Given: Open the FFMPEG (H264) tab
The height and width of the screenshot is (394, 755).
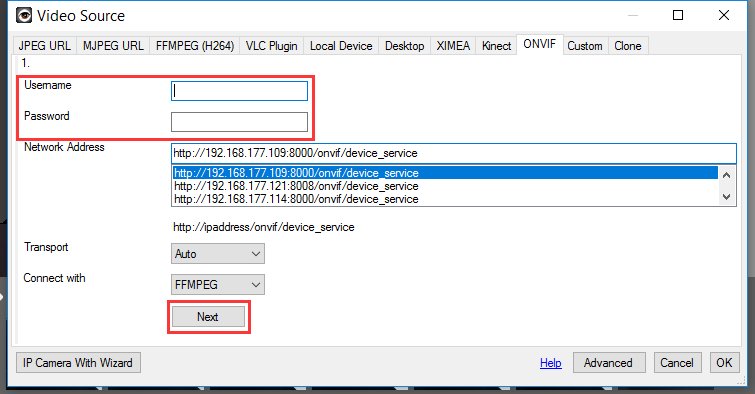Looking at the screenshot, I should pyautogui.click(x=195, y=46).
